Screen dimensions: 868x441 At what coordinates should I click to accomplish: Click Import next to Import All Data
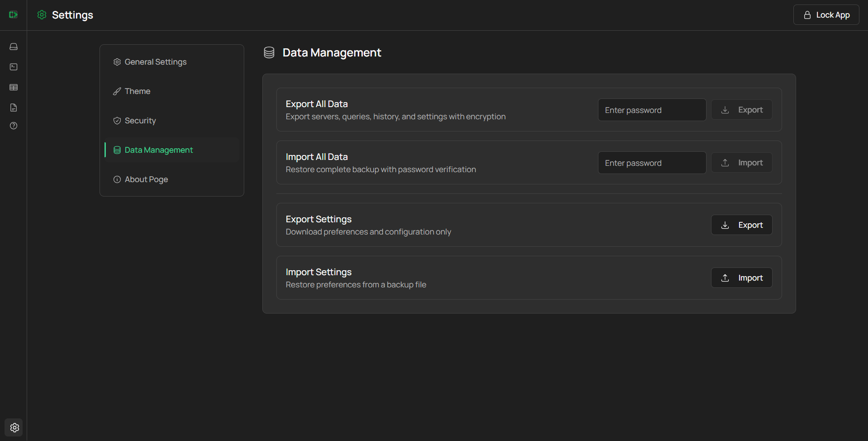point(741,162)
